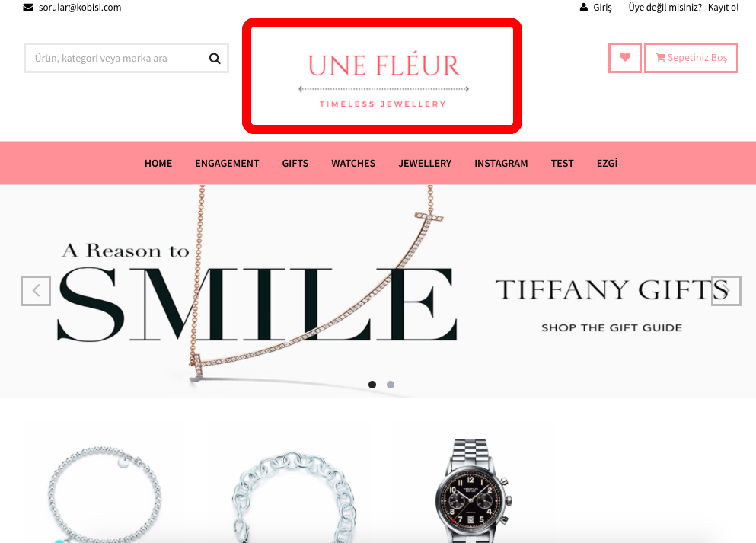The width and height of the screenshot is (756, 543).
Task: Open the Engagement menu
Action: pyautogui.click(x=227, y=164)
